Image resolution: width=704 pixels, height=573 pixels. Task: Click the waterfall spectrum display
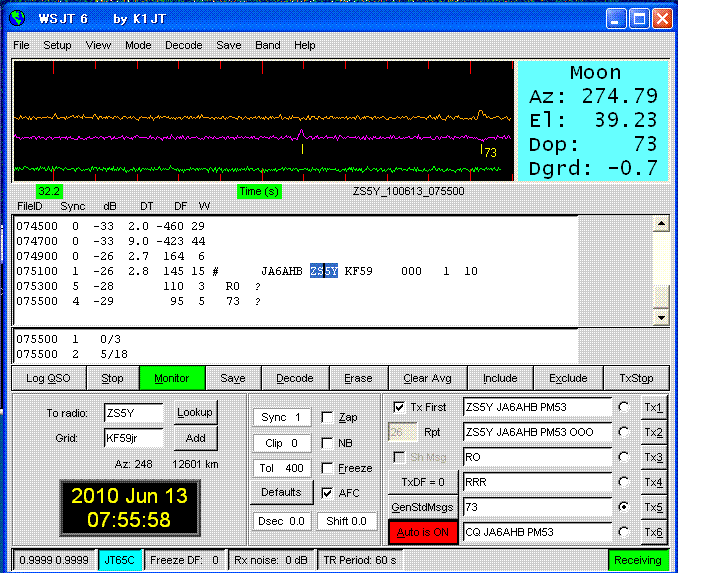pos(262,120)
